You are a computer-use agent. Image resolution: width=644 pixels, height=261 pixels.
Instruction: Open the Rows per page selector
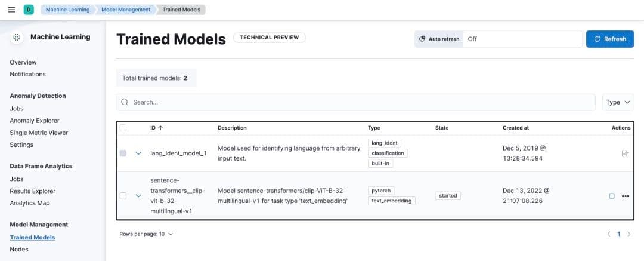(x=146, y=234)
